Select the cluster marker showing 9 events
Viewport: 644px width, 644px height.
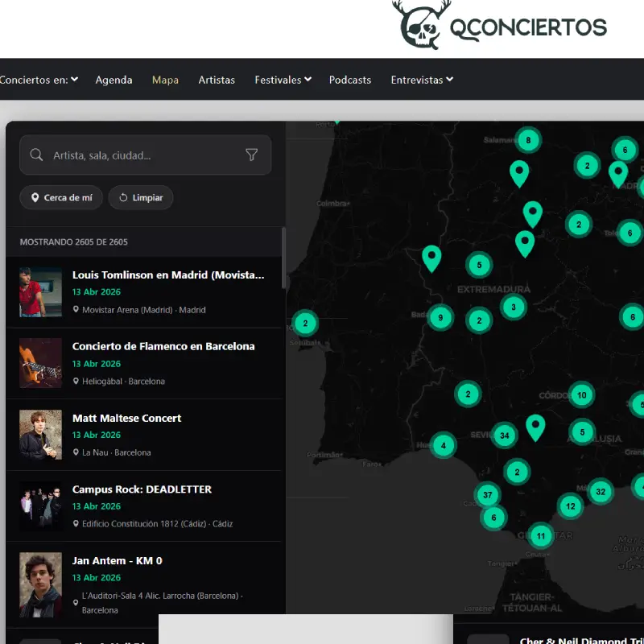440,317
